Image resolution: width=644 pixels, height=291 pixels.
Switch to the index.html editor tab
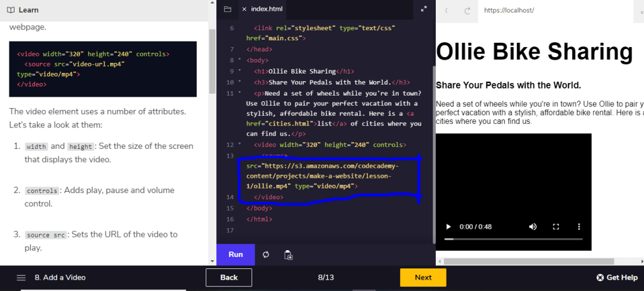click(x=267, y=9)
